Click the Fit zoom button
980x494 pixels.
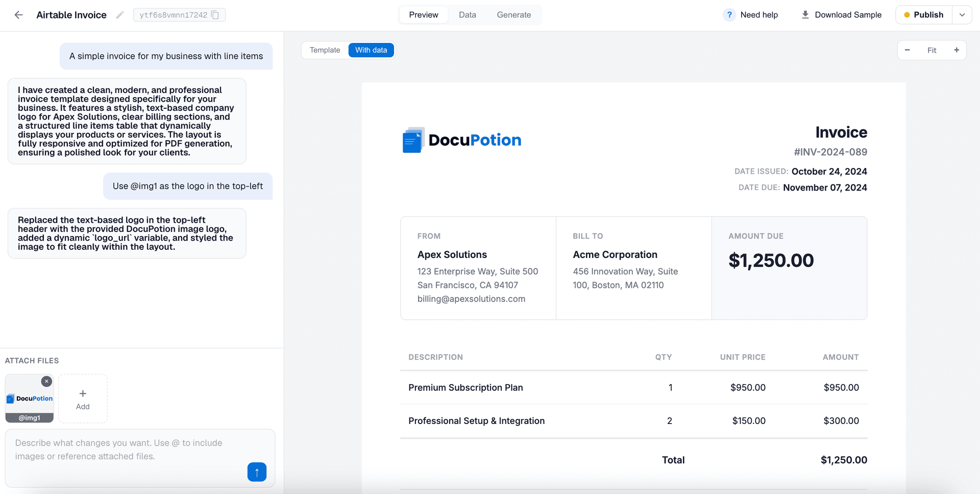coord(932,50)
